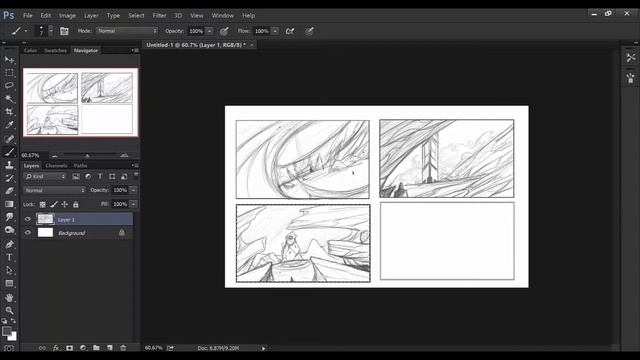Viewport: 640px width, 360px height.
Task: Add a layer mask
Action: pos(69,348)
